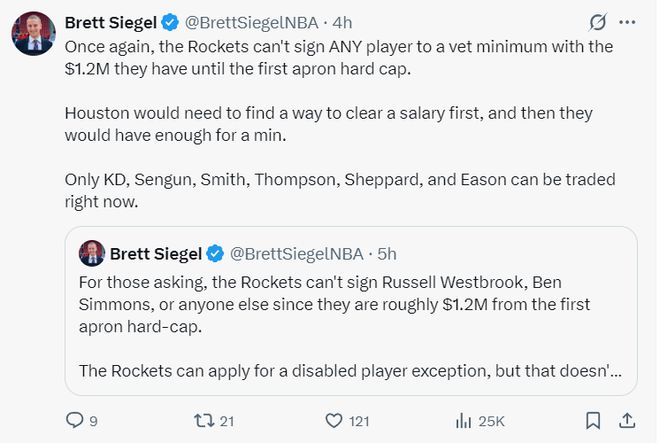660x443 pixels.
Task: Click the Grok icon at top right
Action: (x=598, y=22)
